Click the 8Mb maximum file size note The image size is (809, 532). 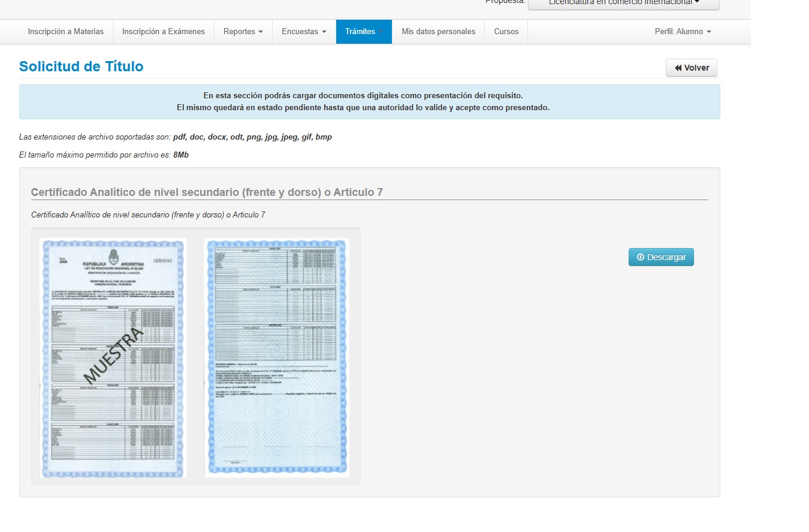coord(104,155)
